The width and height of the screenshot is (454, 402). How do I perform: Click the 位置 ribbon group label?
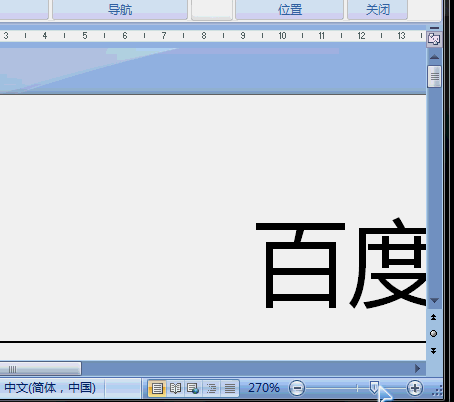pyautogui.click(x=290, y=10)
